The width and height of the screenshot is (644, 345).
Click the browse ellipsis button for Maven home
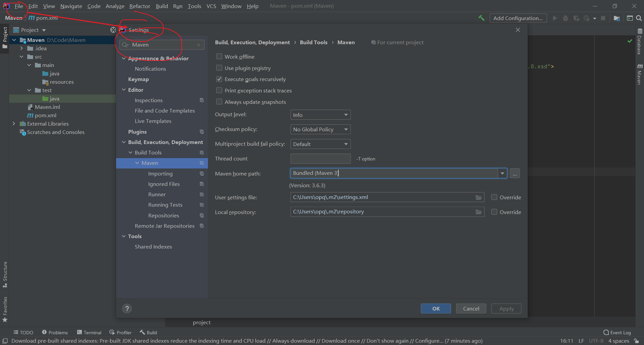(515, 174)
